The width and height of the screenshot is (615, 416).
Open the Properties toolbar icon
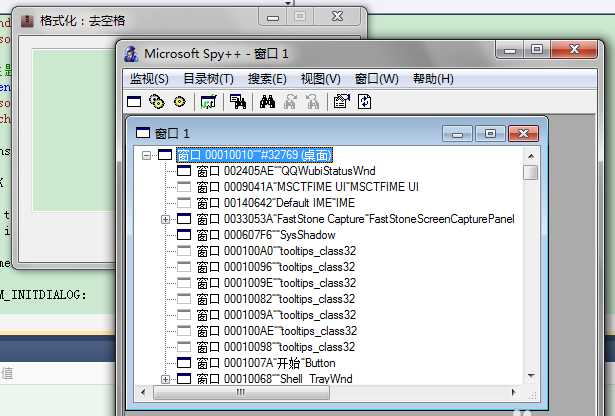click(342, 102)
